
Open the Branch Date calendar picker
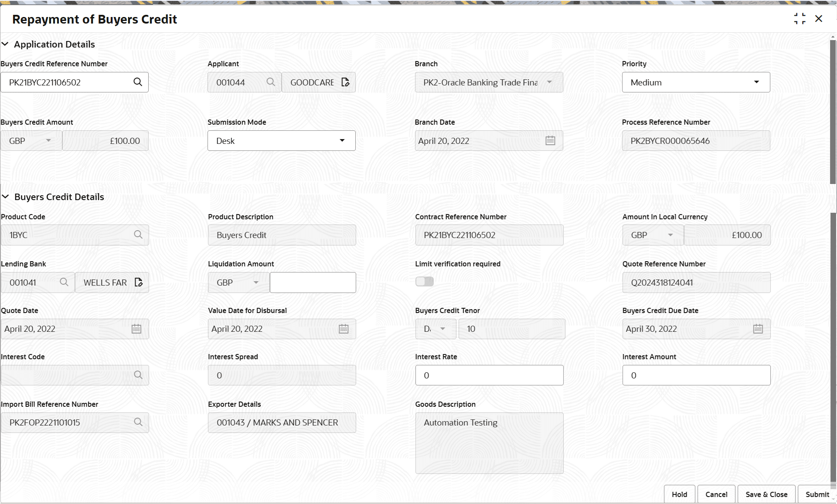click(x=550, y=140)
